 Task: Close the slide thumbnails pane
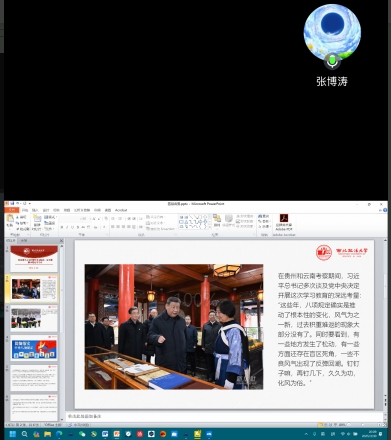61,240
